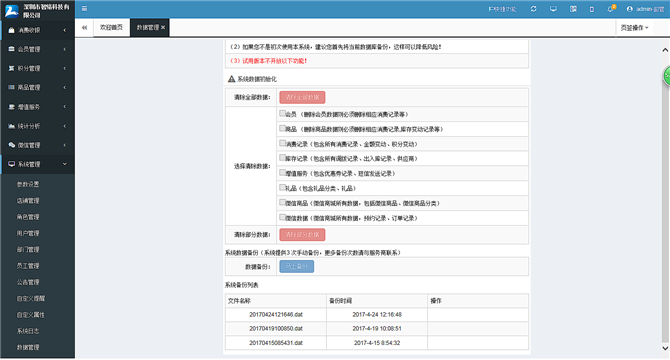This screenshot has width=670, height=360.
Task: Collapse the 系统管理 menu chevron
Action: (x=65, y=164)
